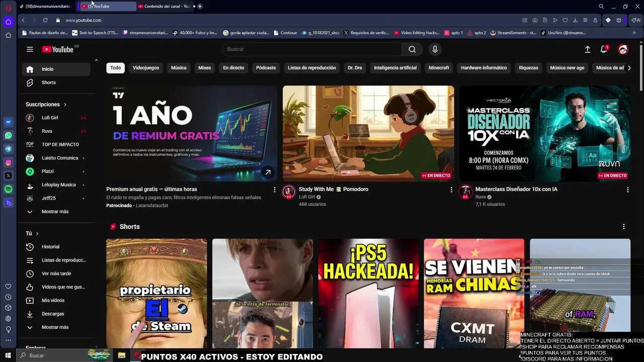Screen dimensions: 644x362
Task: Open options menu for Study With Me video
Action: [451, 190]
